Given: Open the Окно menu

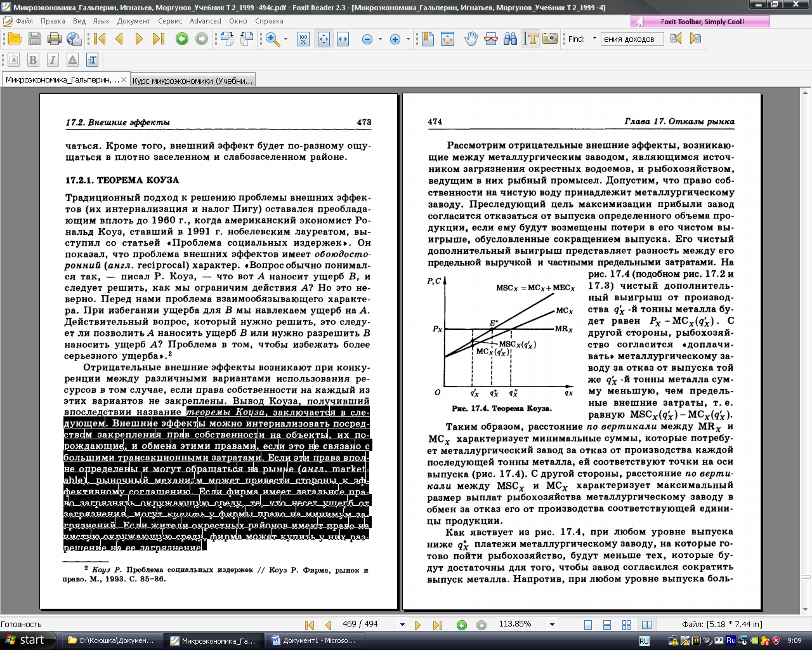Looking at the screenshot, I should tap(239, 21).
